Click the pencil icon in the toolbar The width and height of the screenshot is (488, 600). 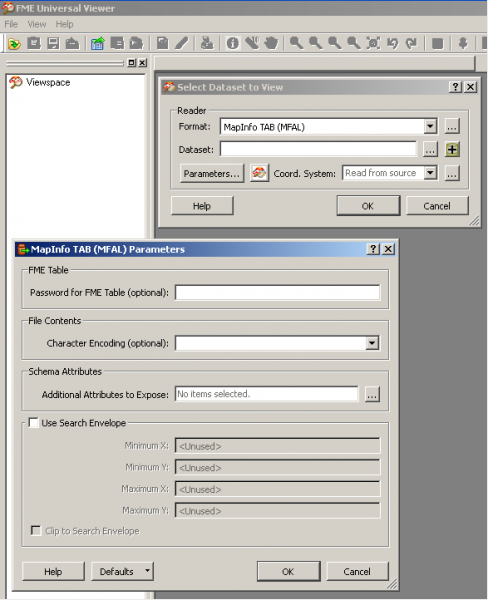point(182,43)
